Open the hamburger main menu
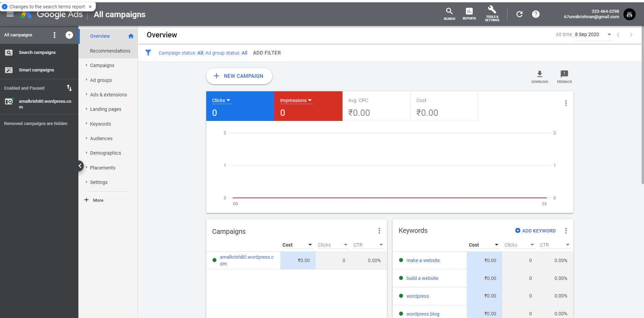This screenshot has height=318, width=644. [x=10, y=14]
